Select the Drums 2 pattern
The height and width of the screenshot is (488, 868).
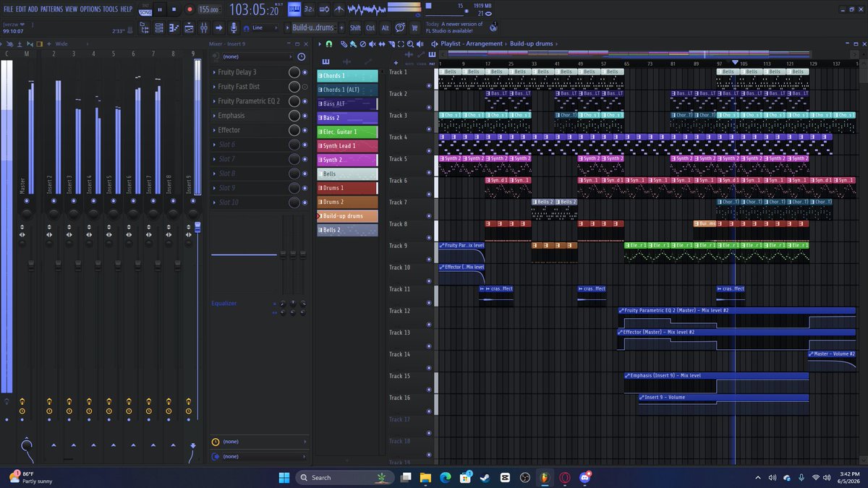coord(347,202)
